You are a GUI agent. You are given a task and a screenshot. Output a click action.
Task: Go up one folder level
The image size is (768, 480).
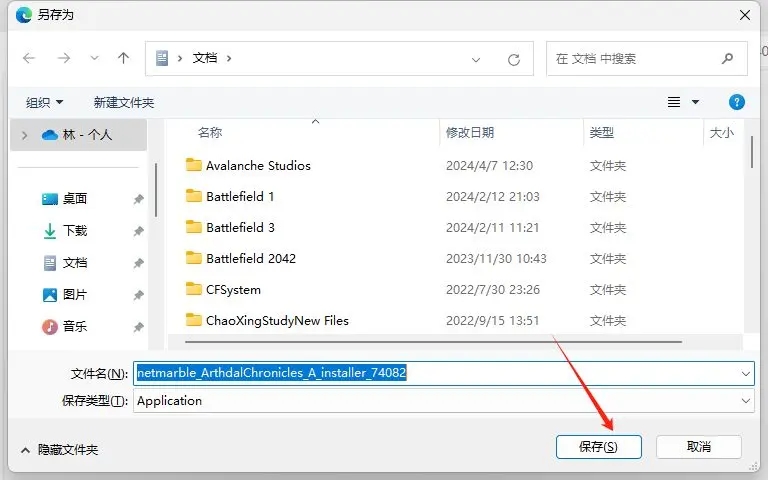click(x=123, y=59)
